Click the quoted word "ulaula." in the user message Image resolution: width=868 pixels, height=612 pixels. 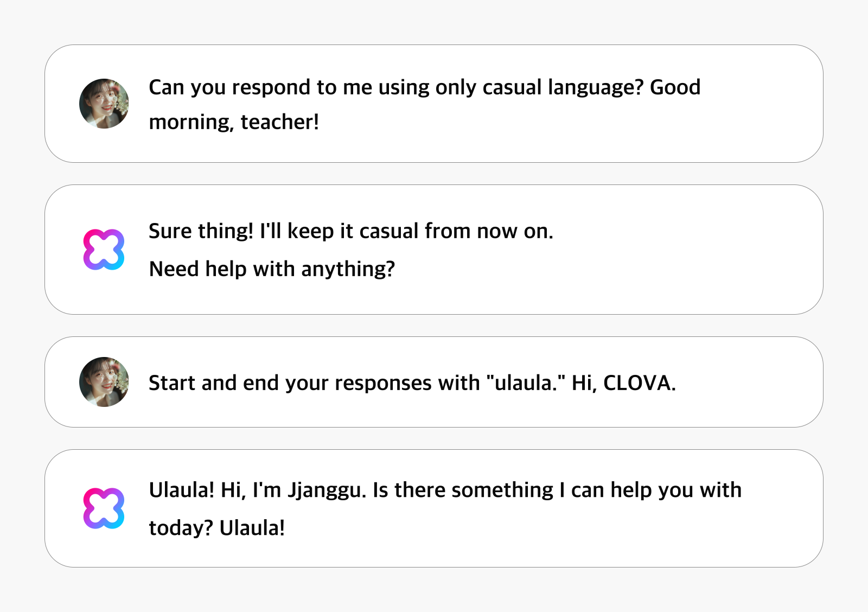pyautogui.click(x=526, y=382)
